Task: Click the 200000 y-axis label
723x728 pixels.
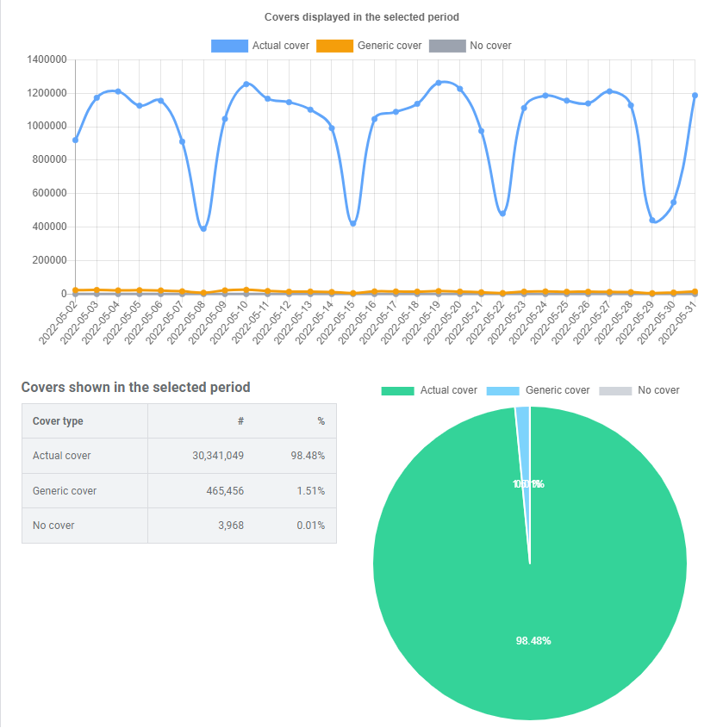Action: tap(49, 260)
